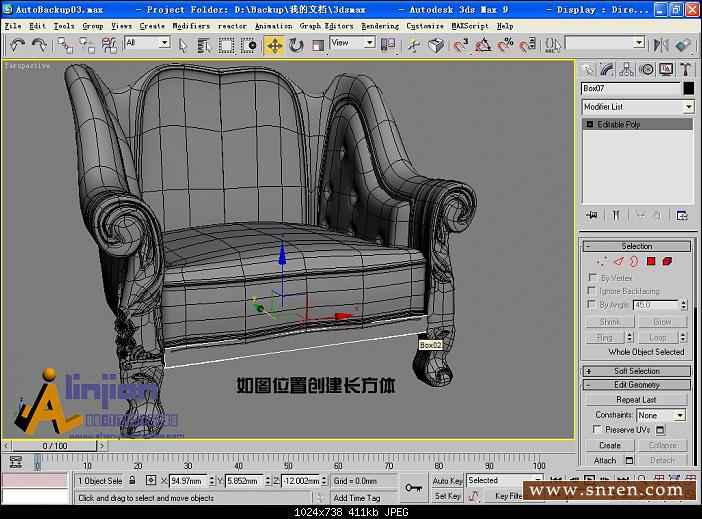Toggle Angle Snap
702x519 pixels.
[483, 45]
